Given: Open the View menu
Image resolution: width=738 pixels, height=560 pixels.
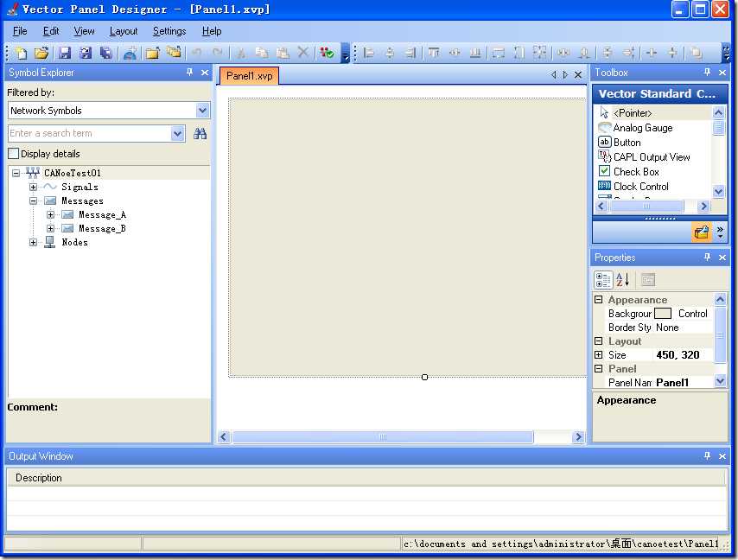Looking at the screenshot, I should 84,31.
